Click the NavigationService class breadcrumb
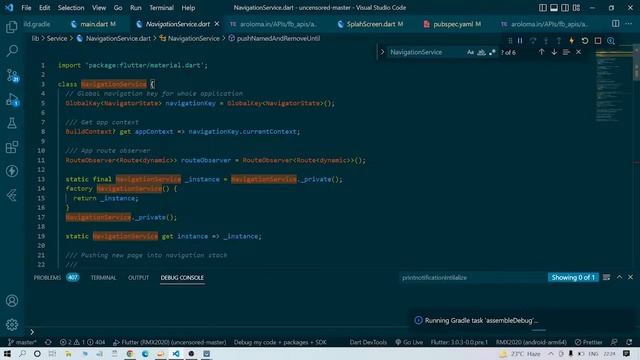640x360 pixels. point(193,38)
